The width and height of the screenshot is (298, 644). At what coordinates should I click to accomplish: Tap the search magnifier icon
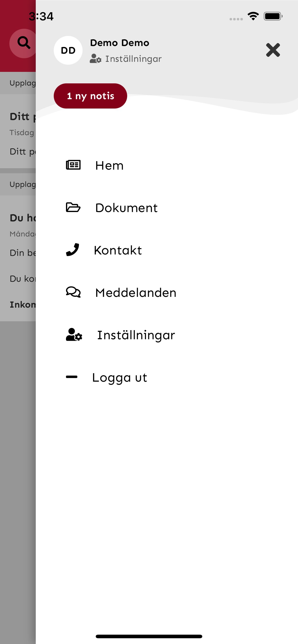(24, 43)
